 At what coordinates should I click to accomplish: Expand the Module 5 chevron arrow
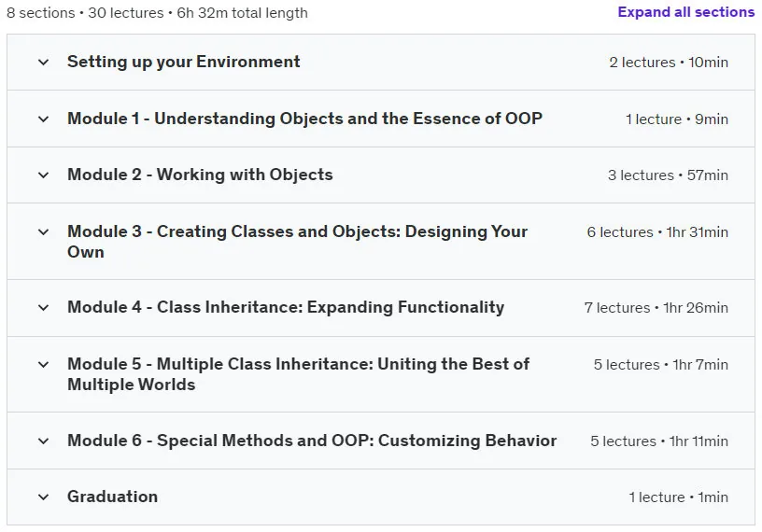(43, 364)
